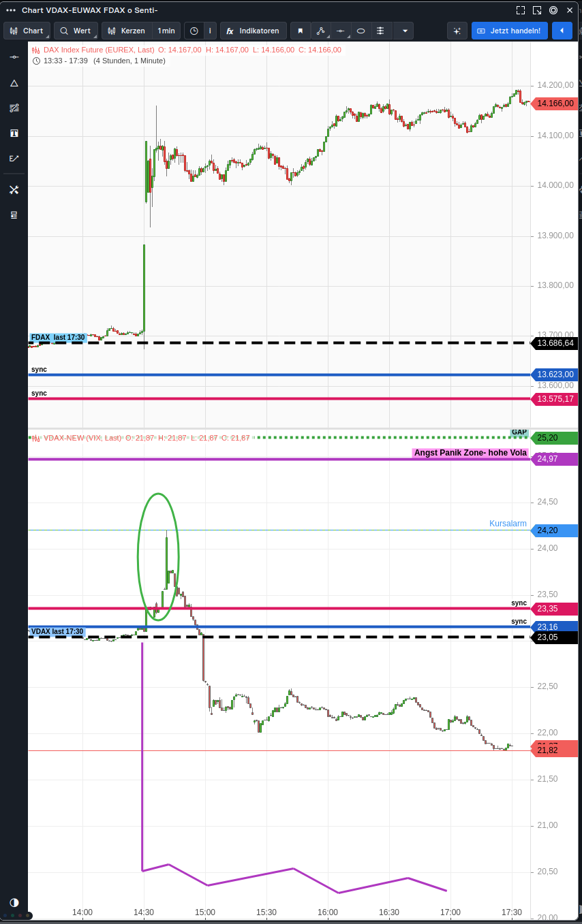Select the annotation pencil tool in sidebar

pyautogui.click(x=14, y=159)
